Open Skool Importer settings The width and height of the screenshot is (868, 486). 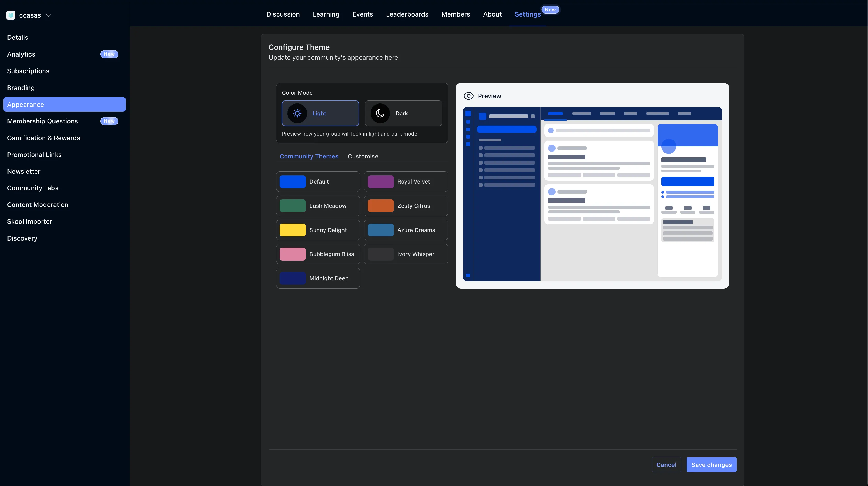point(64,222)
